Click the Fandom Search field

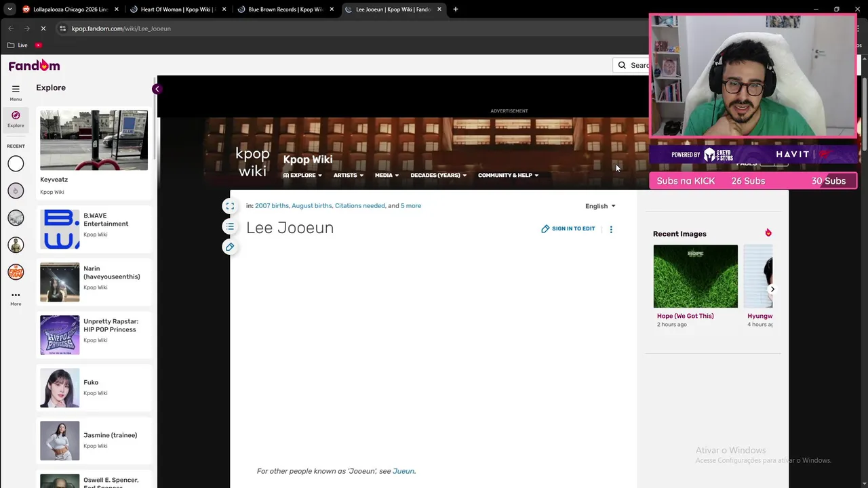coord(632,65)
